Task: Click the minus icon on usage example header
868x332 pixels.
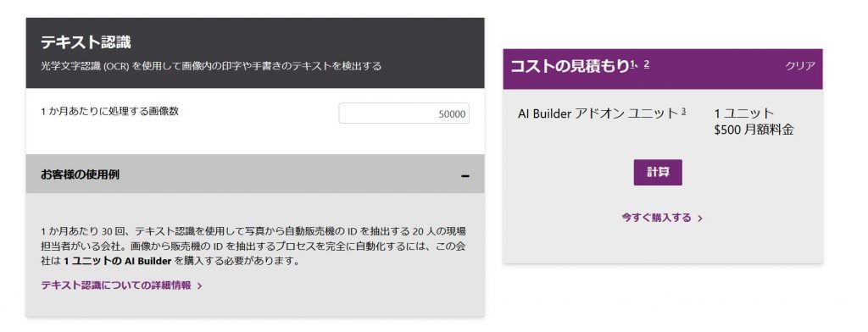Action: coord(465,176)
